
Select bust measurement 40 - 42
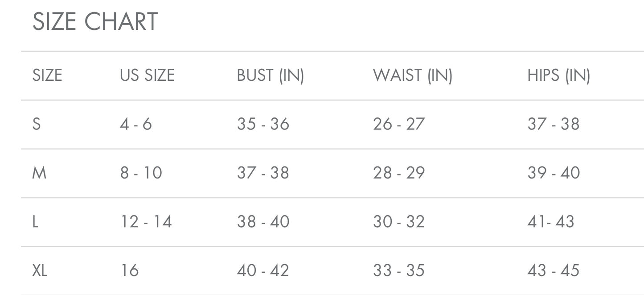(263, 270)
